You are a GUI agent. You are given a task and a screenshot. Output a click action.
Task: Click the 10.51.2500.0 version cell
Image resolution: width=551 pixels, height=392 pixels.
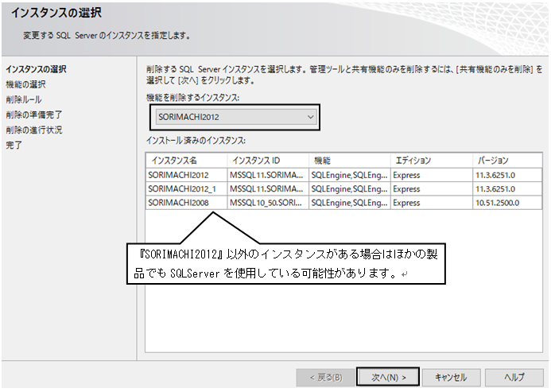click(x=507, y=203)
